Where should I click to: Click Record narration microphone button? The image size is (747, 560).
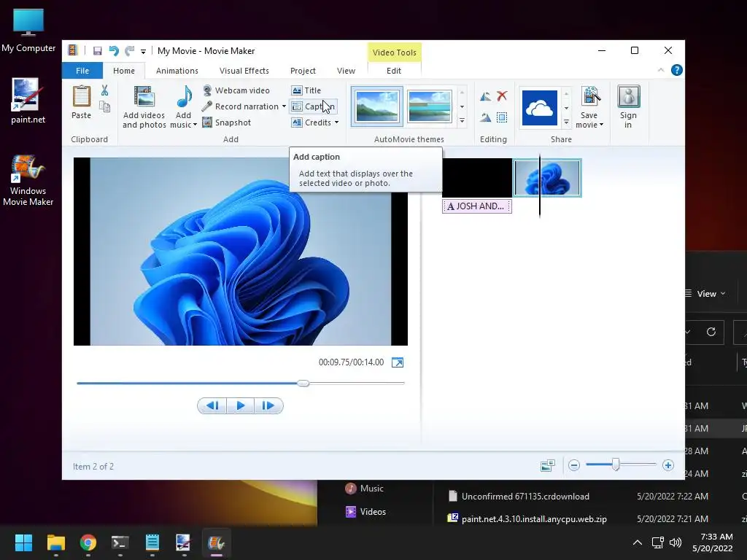241,106
